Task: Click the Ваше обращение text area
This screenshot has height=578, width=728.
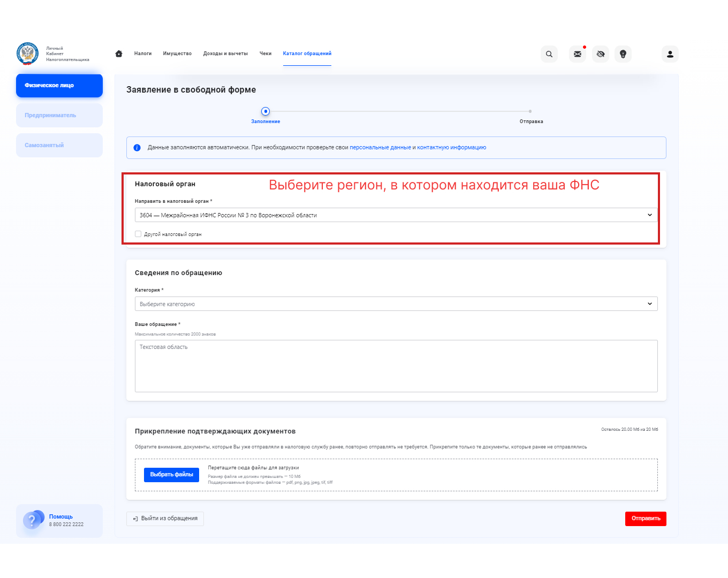Action: click(x=396, y=366)
